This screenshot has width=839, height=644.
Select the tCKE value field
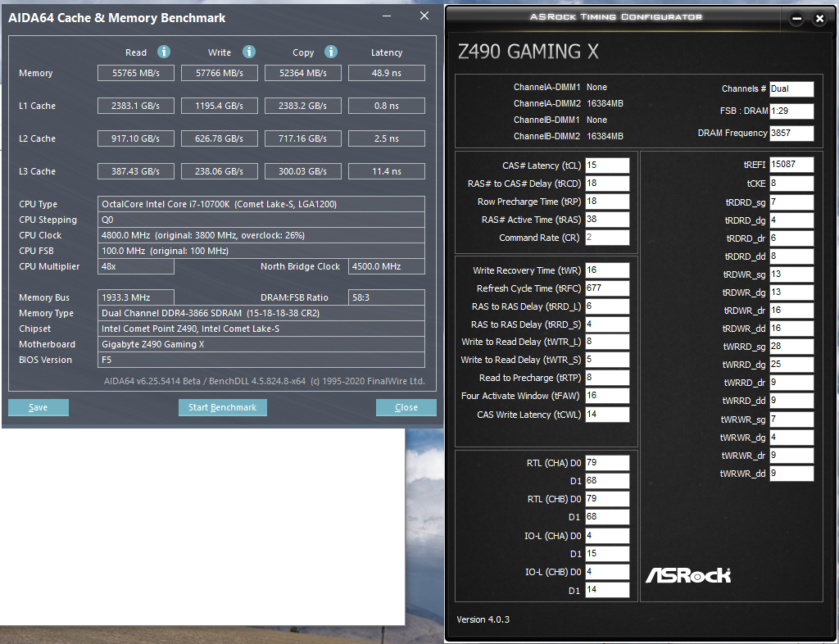point(791,184)
